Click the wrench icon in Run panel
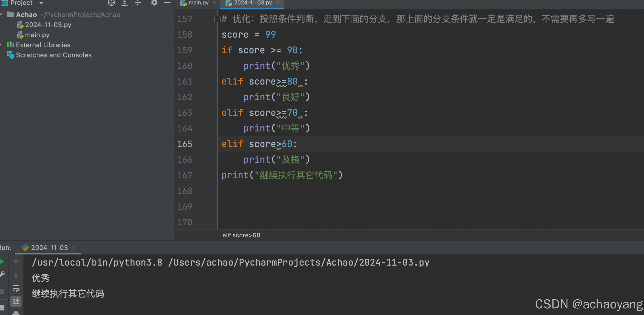This screenshot has width=644, height=315. point(2,274)
